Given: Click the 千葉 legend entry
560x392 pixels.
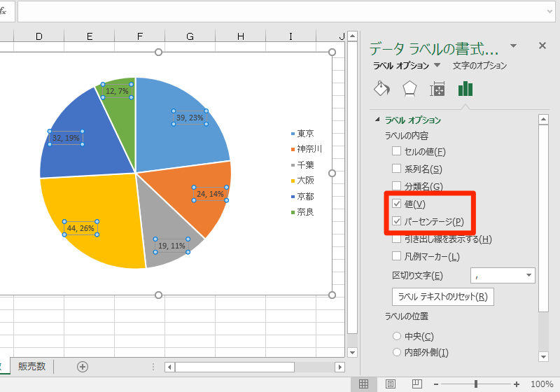Looking at the screenshot, I should [302, 165].
